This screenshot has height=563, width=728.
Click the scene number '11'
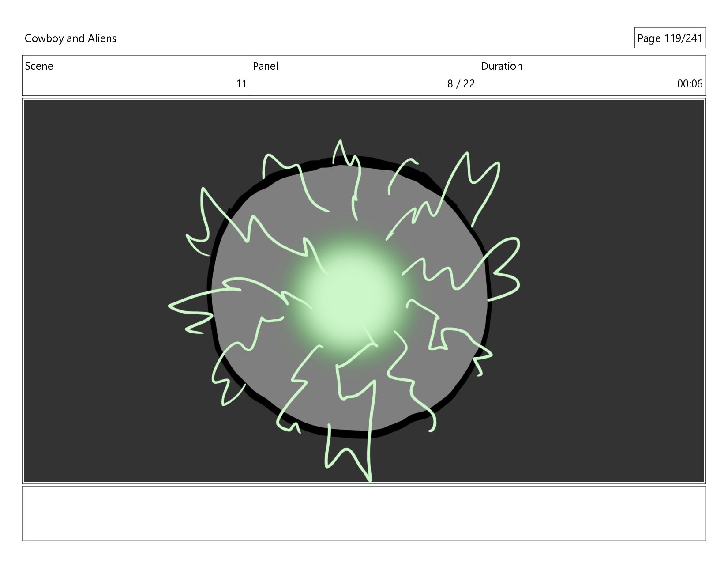coord(241,84)
